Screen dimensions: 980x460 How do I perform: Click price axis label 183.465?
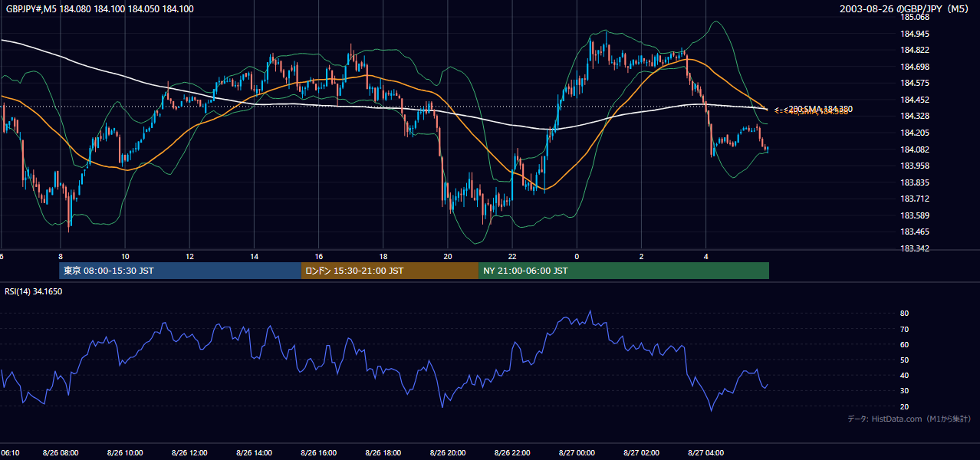coord(916,232)
